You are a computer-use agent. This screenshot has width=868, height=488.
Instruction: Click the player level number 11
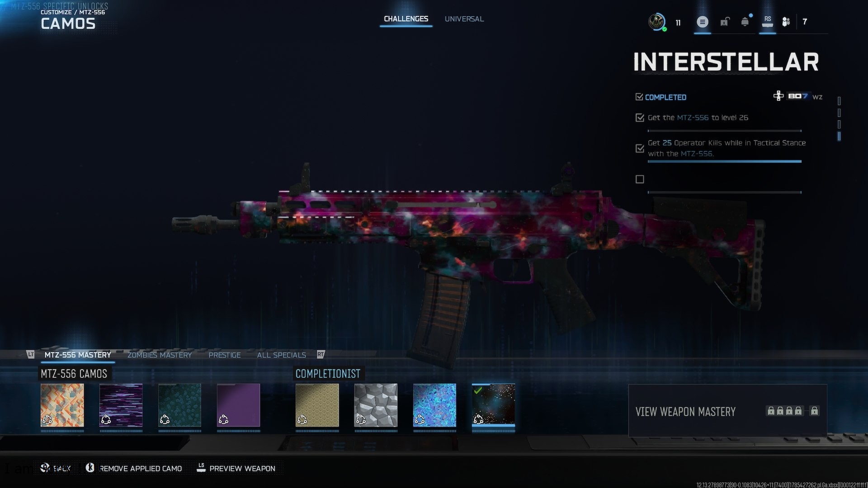pyautogui.click(x=678, y=23)
